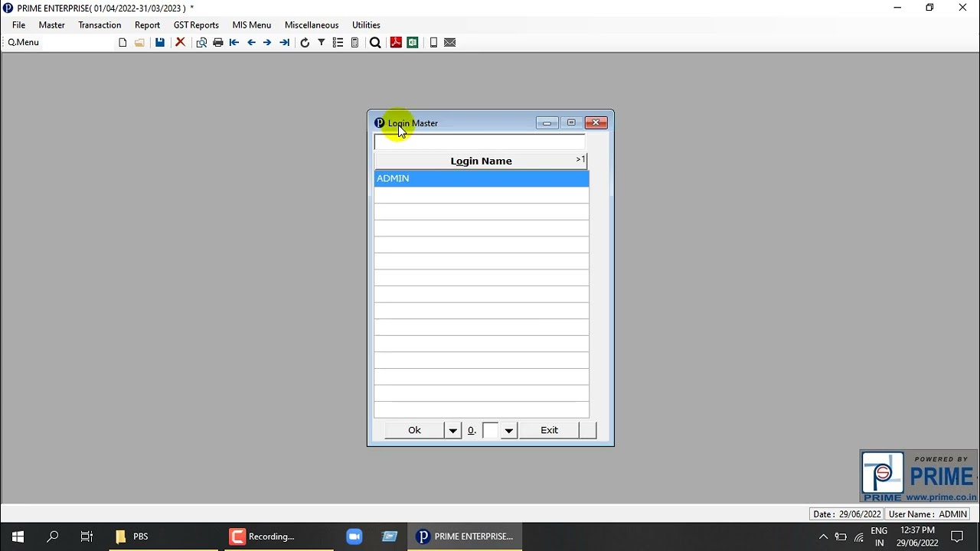980x551 pixels.
Task: Show hidden system tray icons chevron
Action: coord(823,536)
